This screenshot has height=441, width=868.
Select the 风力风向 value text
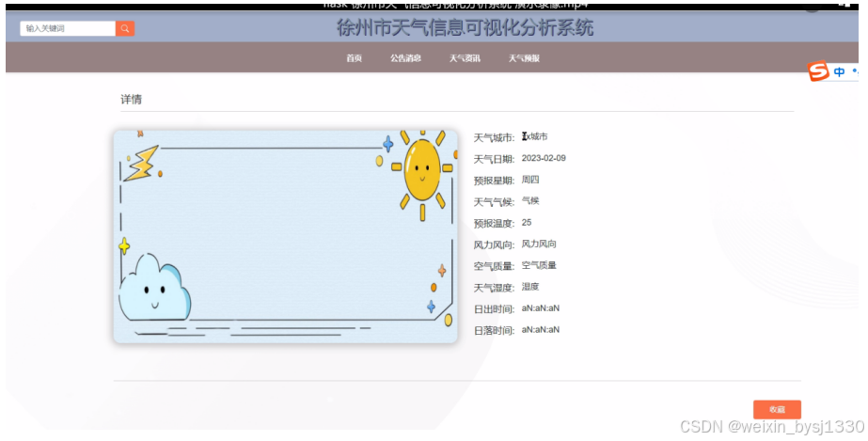click(x=539, y=244)
